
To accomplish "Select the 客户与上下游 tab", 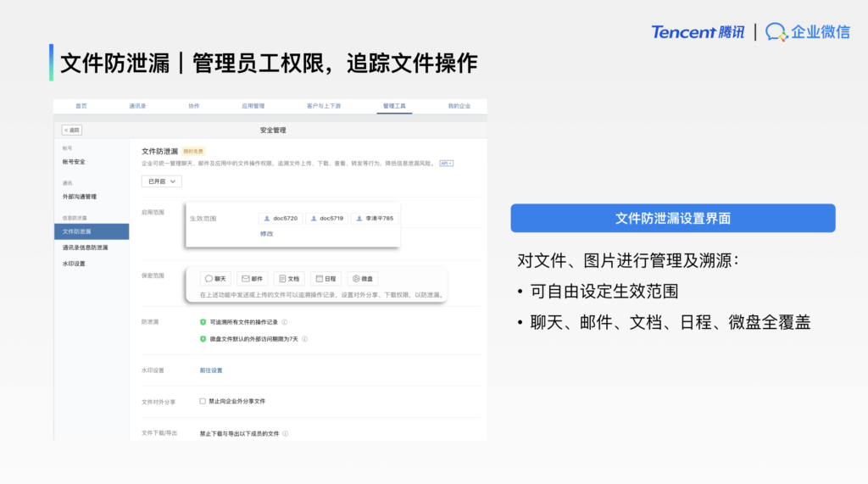I will [324, 106].
